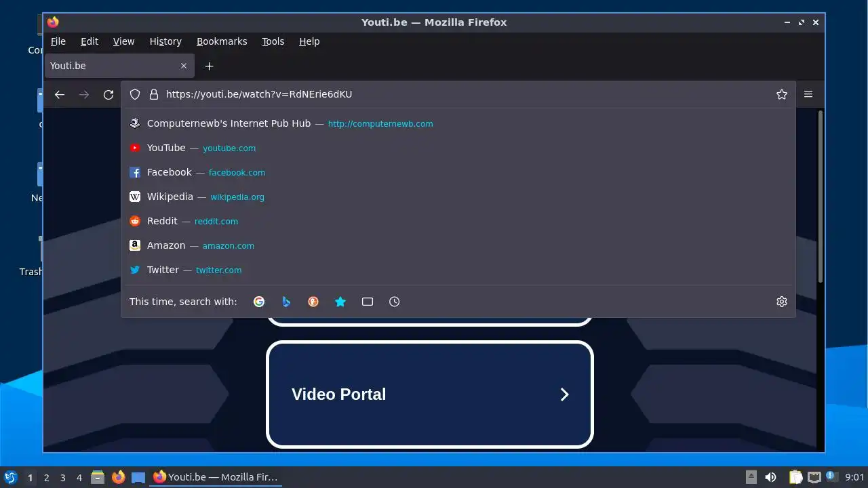Search this time with Bing
The image size is (868, 488).
coord(286,302)
